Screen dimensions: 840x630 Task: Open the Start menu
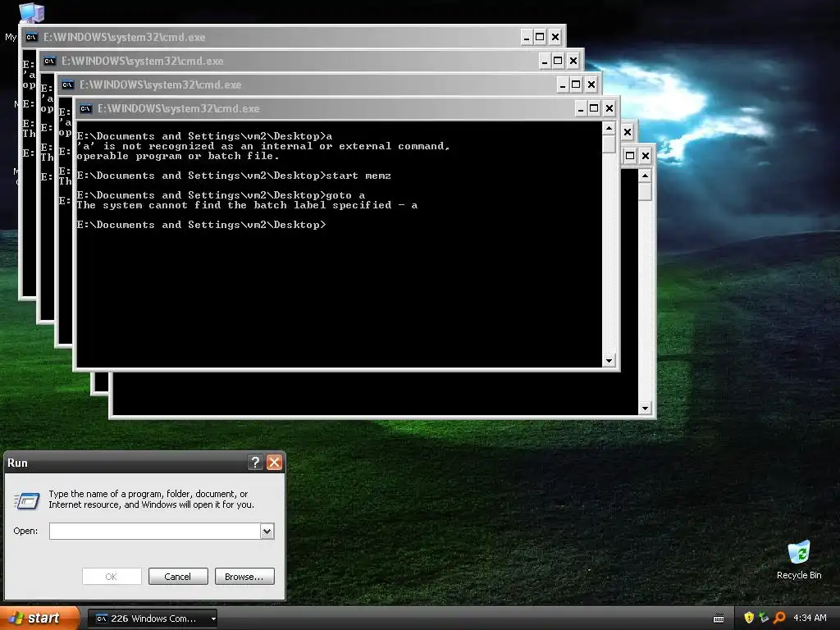[x=39, y=619]
